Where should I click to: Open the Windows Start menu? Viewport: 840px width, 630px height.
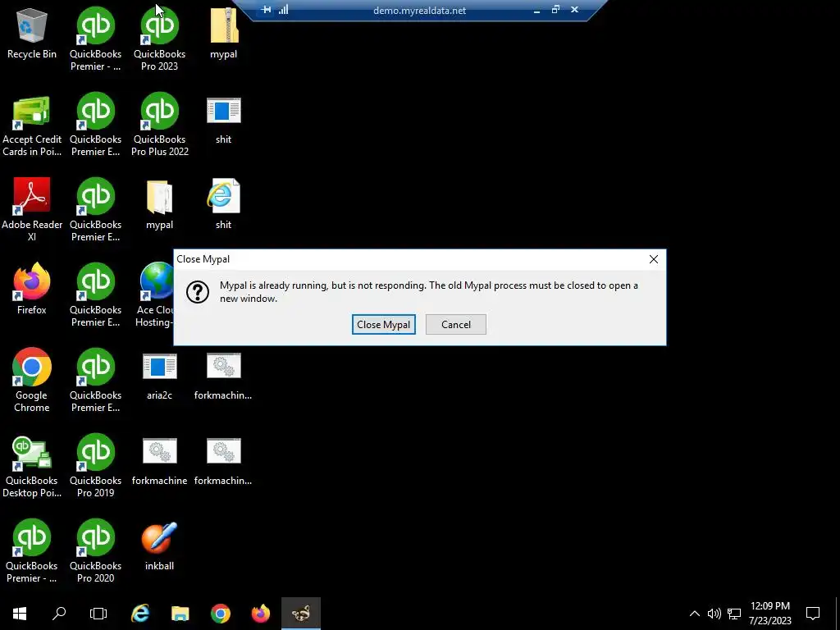(x=20, y=614)
